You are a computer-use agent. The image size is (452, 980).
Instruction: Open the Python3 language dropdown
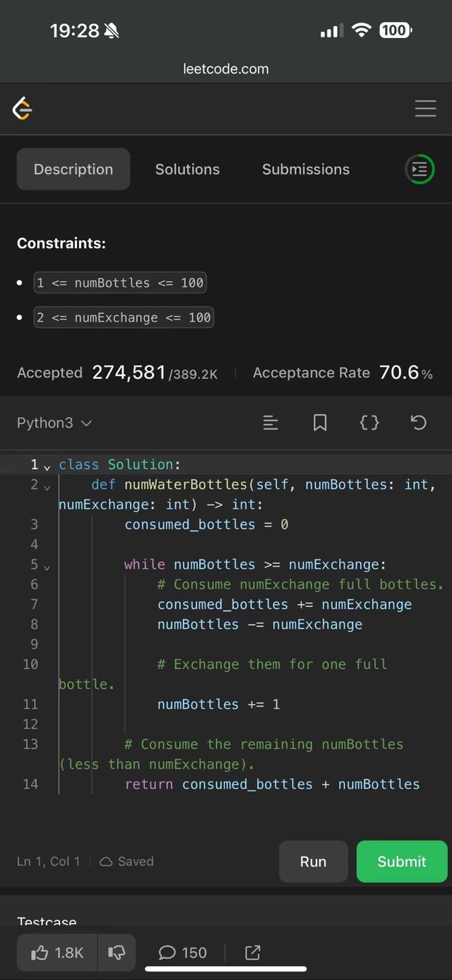[54, 423]
